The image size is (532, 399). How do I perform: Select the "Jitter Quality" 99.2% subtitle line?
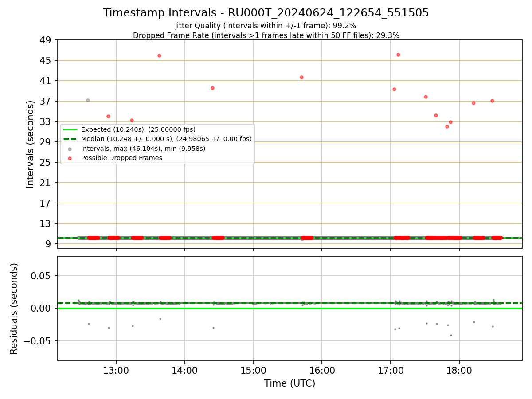pos(266,26)
